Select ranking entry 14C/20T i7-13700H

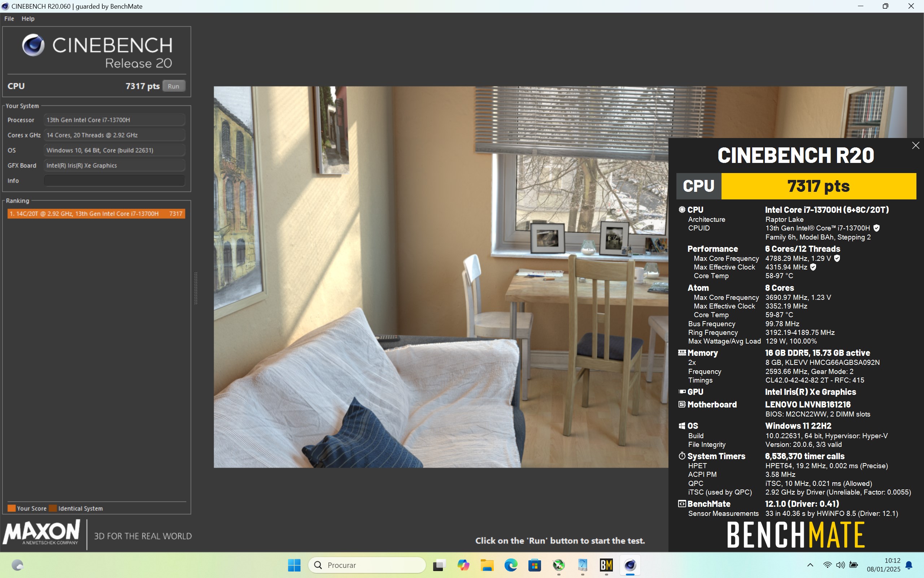click(96, 214)
